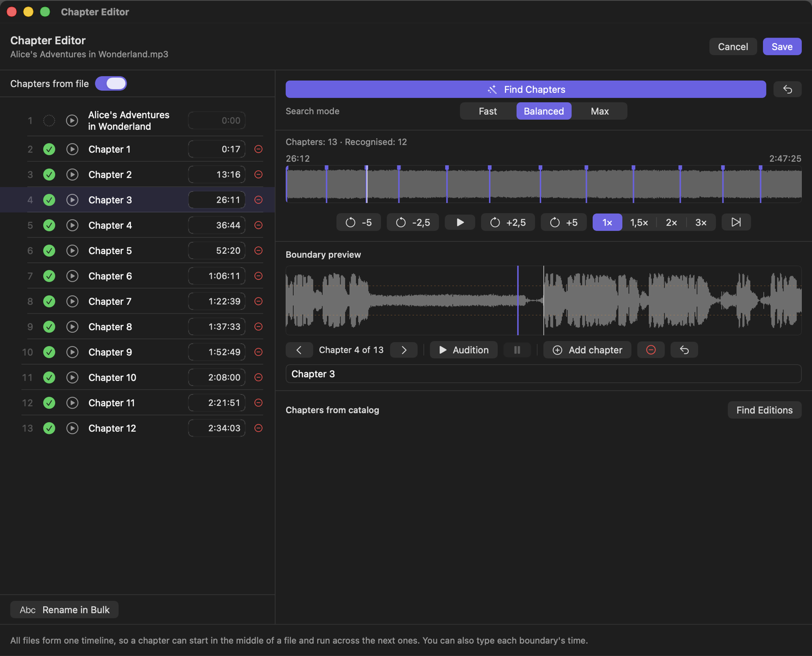Toggle the green check for Chapter 11
The width and height of the screenshot is (812, 656).
point(49,403)
